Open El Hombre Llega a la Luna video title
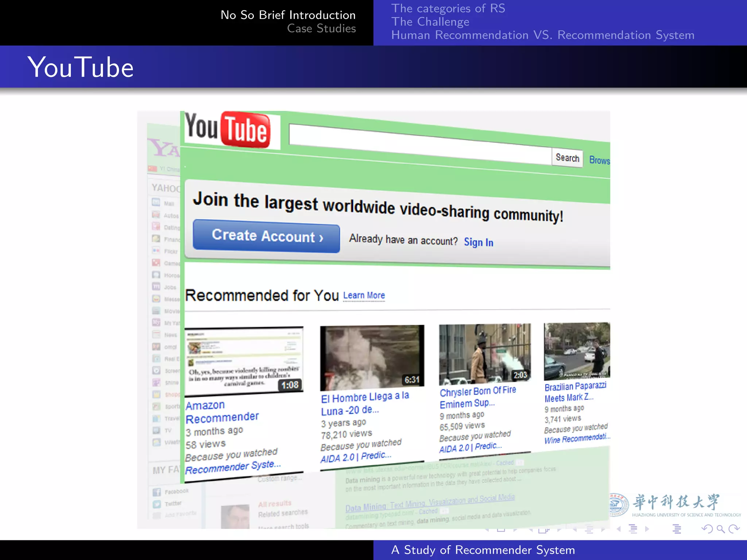Image resolution: width=747 pixels, height=560 pixels. pyautogui.click(x=365, y=404)
